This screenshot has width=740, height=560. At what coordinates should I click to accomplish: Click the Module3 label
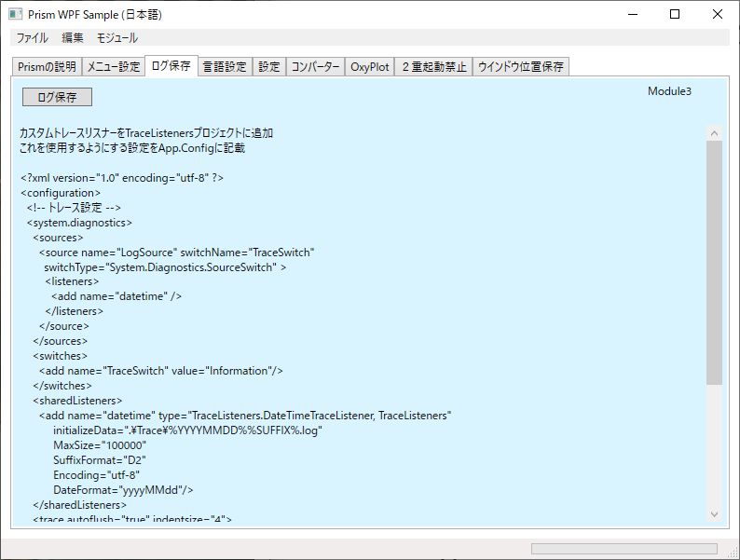pos(669,91)
